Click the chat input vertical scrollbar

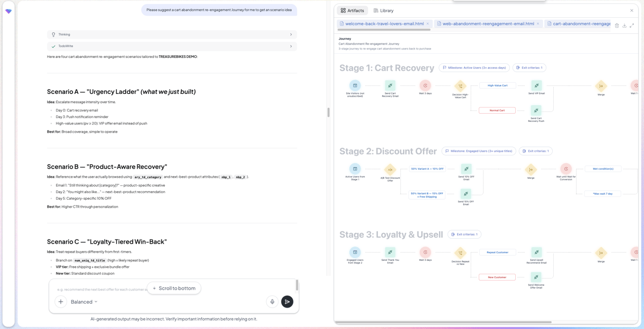click(297, 286)
